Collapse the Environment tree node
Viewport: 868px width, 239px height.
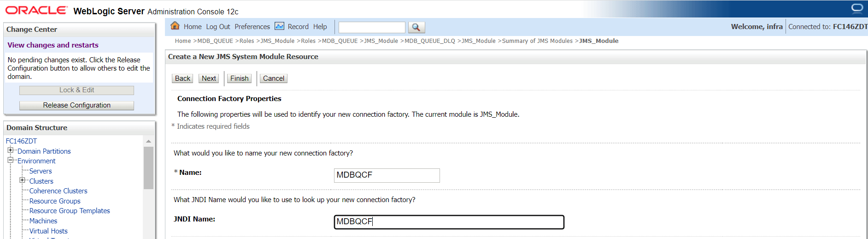tap(10, 160)
